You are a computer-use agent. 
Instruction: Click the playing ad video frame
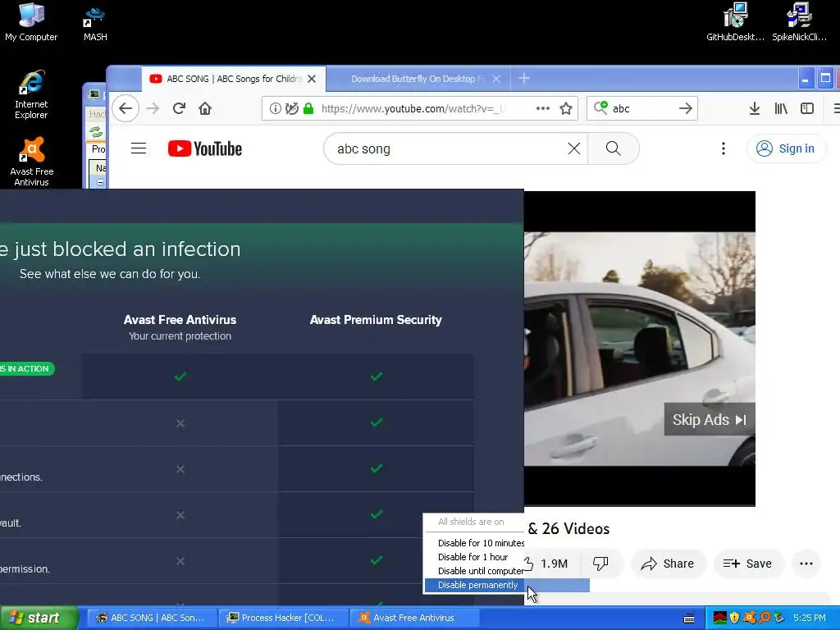click(x=640, y=349)
